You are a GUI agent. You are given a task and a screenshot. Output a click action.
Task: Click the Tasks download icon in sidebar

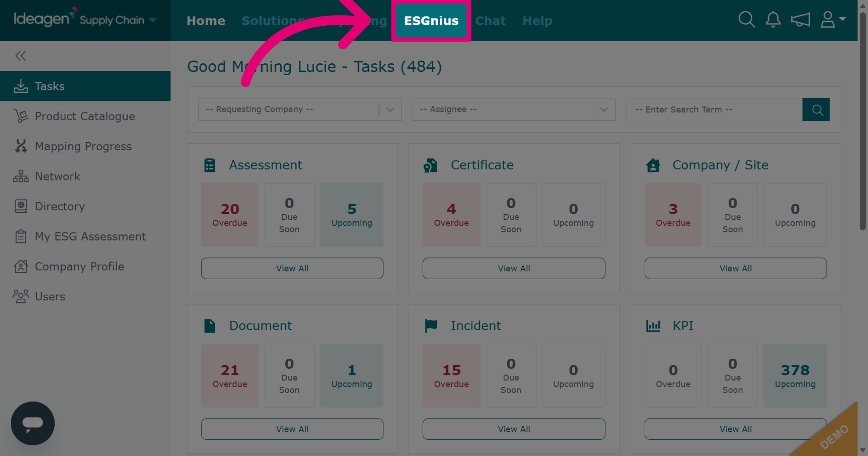tap(21, 86)
